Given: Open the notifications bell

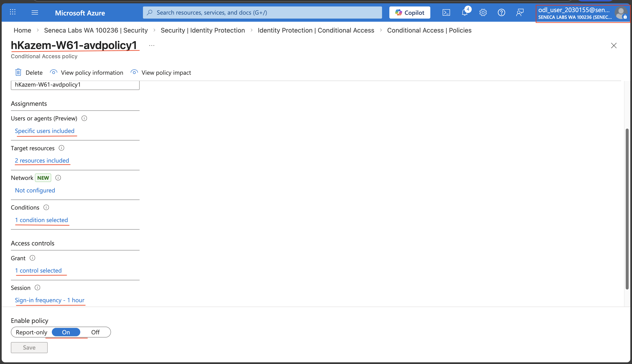Looking at the screenshot, I should tap(465, 13).
